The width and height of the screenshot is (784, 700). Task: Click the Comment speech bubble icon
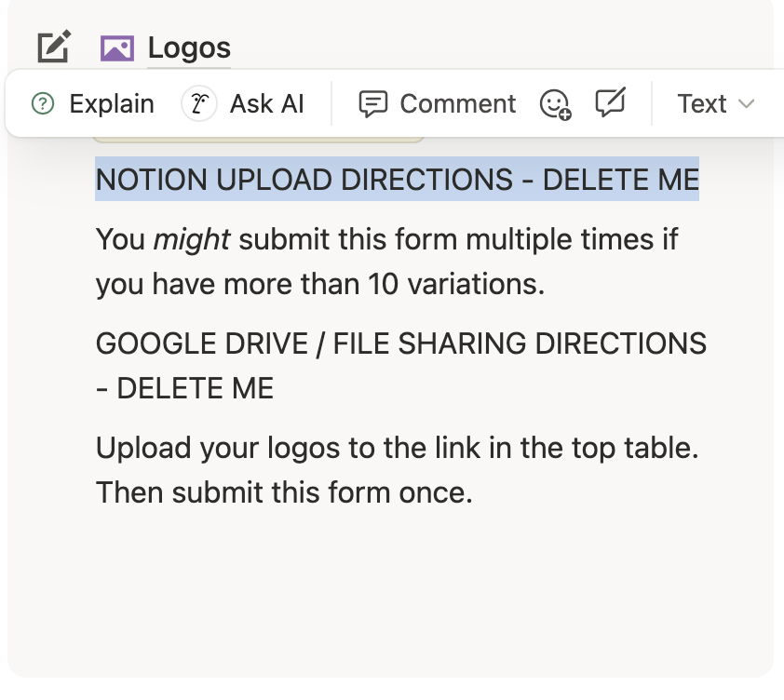coord(372,103)
